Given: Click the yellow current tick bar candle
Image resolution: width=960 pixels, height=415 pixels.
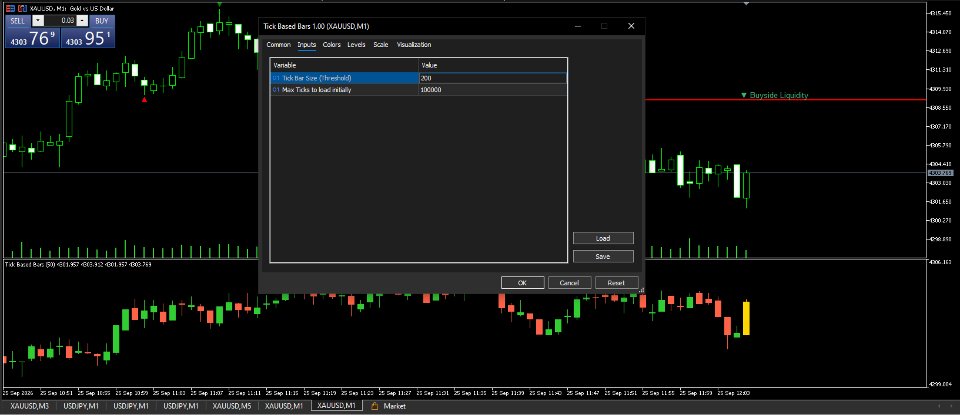Looking at the screenshot, I should coord(746,317).
